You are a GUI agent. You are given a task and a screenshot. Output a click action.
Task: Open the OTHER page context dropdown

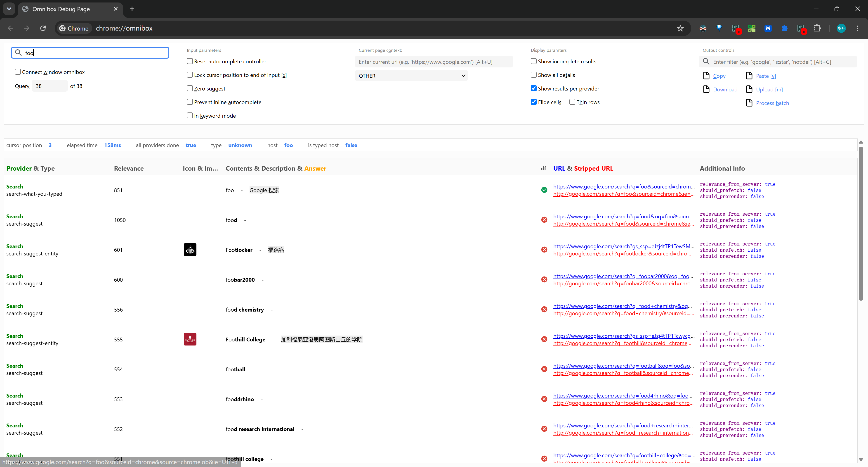[x=411, y=76]
